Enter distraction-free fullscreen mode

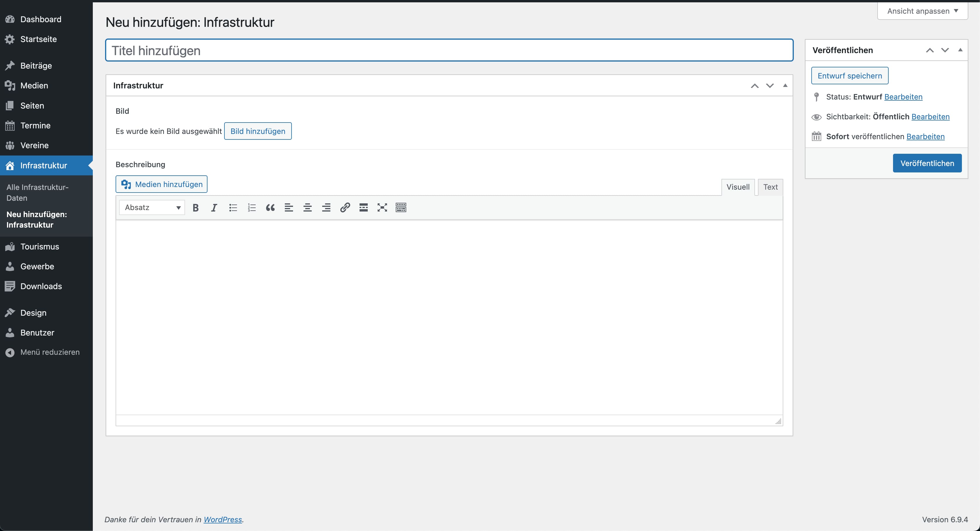382,208
